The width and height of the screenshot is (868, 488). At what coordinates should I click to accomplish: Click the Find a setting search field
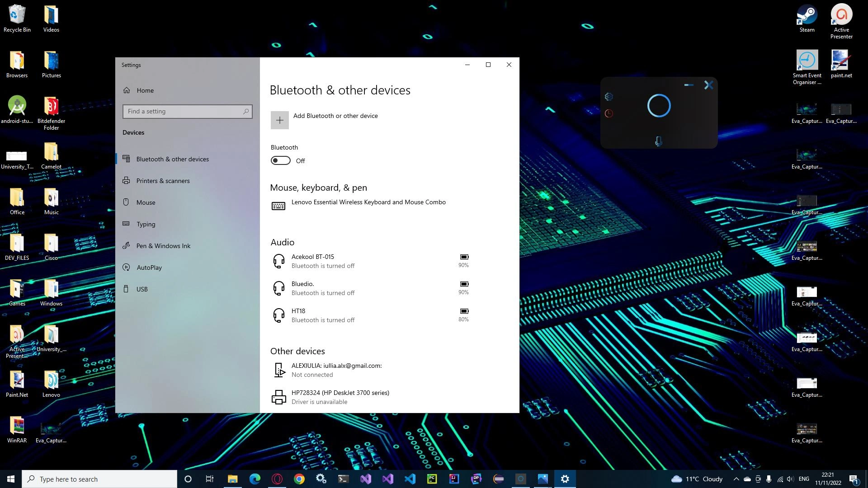pyautogui.click(x=187, y=112)
